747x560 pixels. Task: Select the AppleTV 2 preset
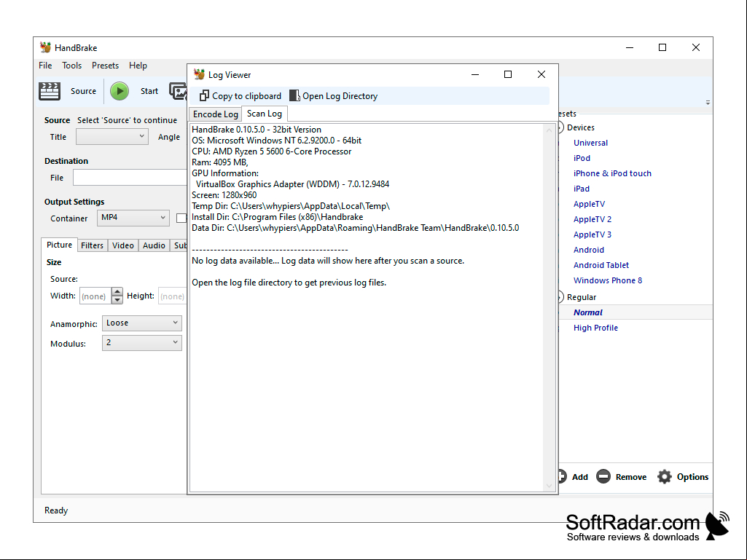pyautogui.click(x=592, y=219)
